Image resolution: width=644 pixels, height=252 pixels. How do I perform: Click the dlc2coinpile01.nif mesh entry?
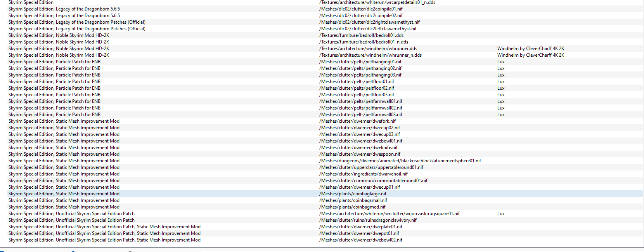coord(361,9)
